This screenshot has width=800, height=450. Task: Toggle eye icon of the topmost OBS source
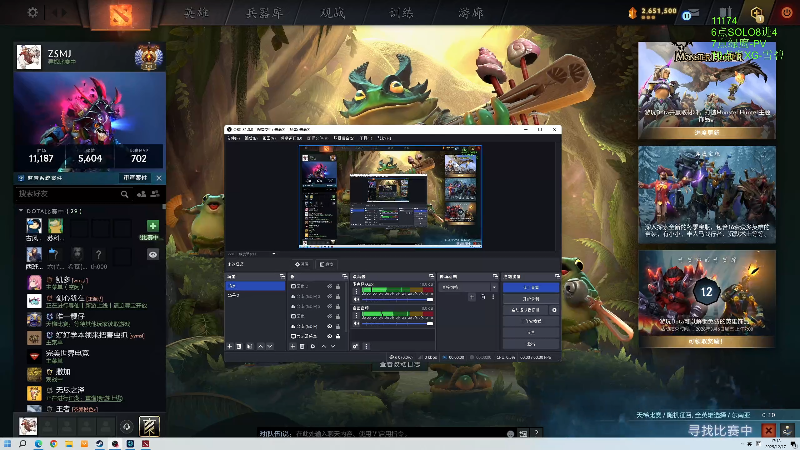pos(330,286)
